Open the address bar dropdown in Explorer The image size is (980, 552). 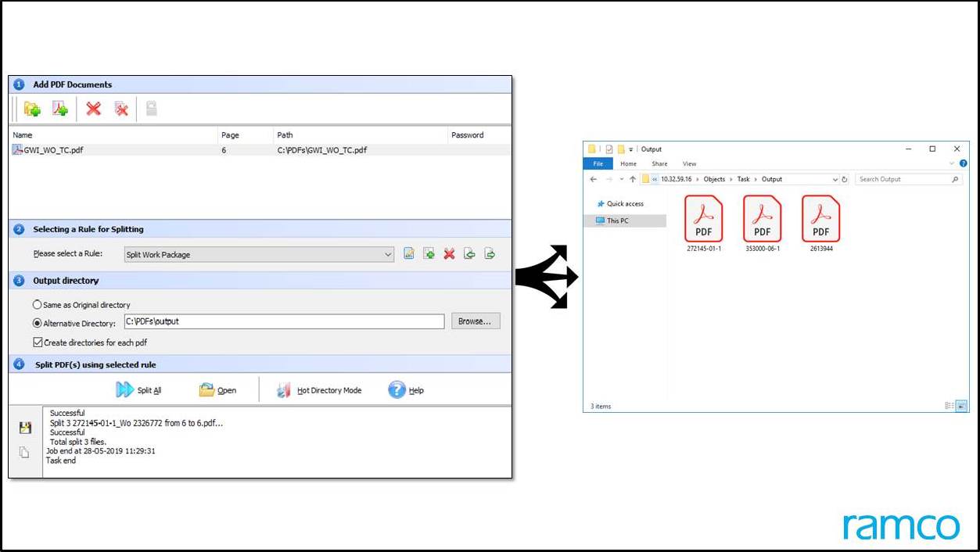point(836,179)
